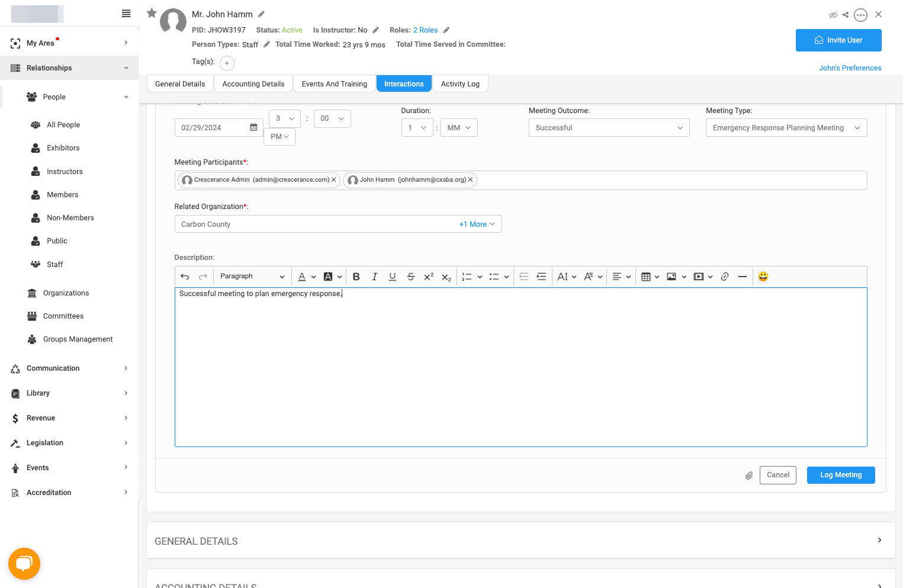Apply superscript formatting
This screenshot has width=903, height=588.
click(x=429, y=277)
